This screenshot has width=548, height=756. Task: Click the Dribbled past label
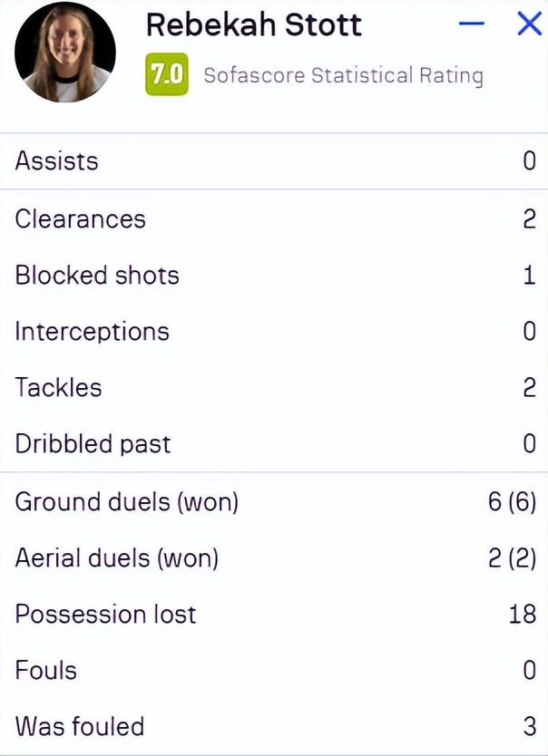coord(93,444)
